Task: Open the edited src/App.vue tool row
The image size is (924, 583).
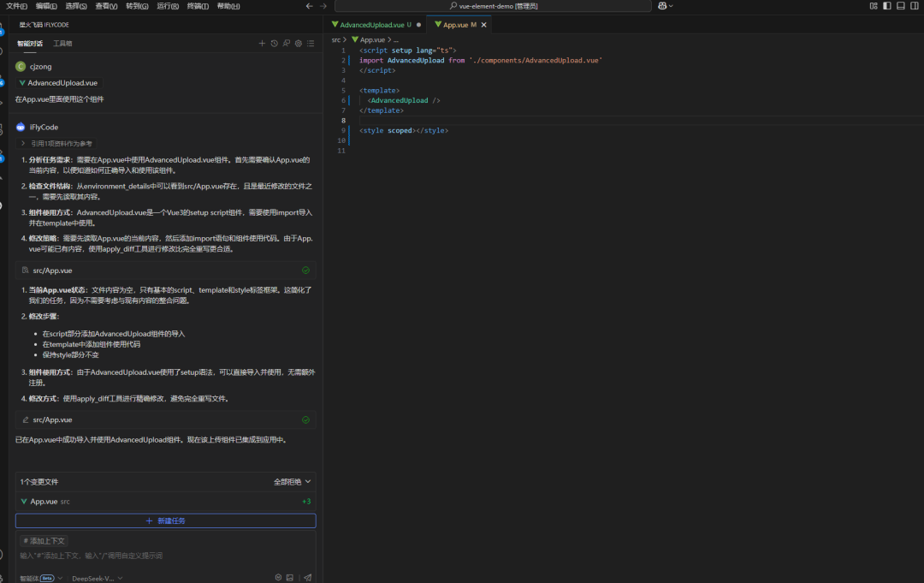Action: (166, 419)
